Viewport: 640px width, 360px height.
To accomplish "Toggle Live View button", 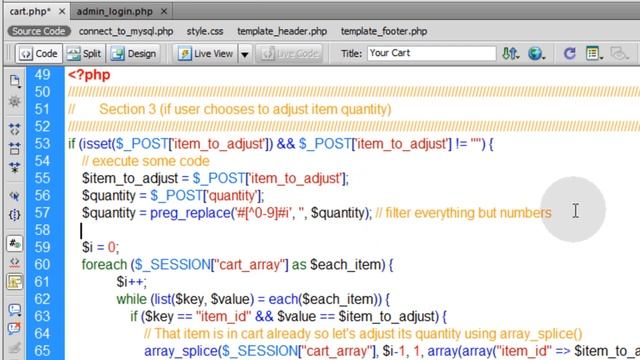I will point(206,53).
